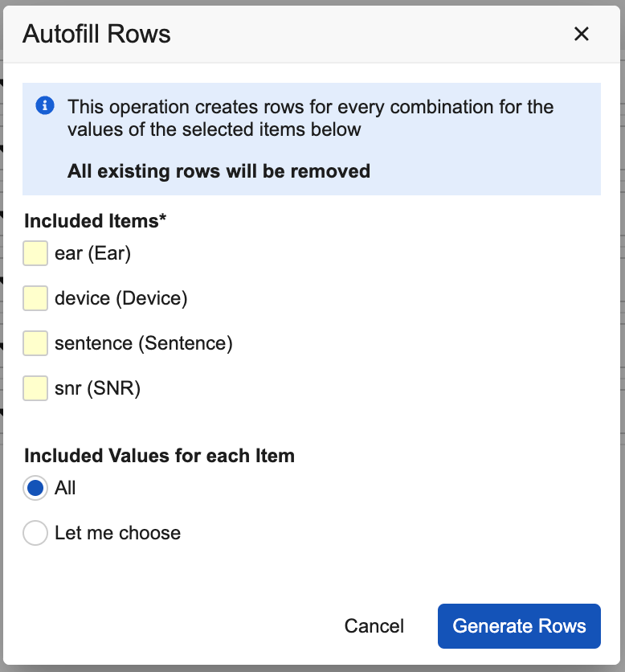This screenshot has width=625, height=672.
Task: Click the Autofill Rows dialog title
Action: point(96,34)
